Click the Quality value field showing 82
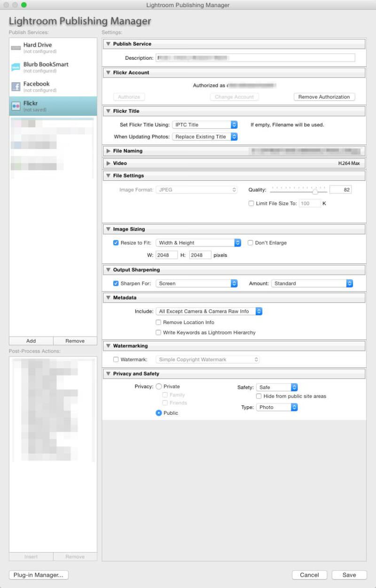The image size is (376, 588). tap(340, 190)
